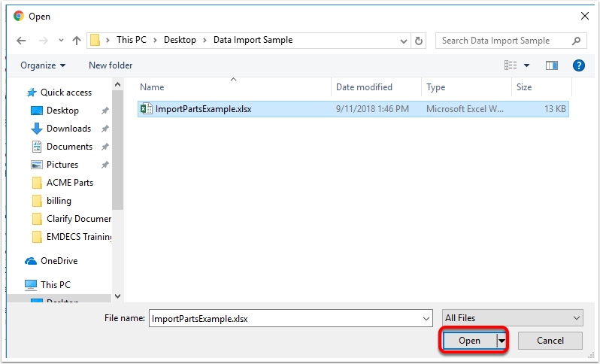Select Quick access in the sidebar
Image resolution: width=600 pixels, height=364 pixels.
[66, 93]
